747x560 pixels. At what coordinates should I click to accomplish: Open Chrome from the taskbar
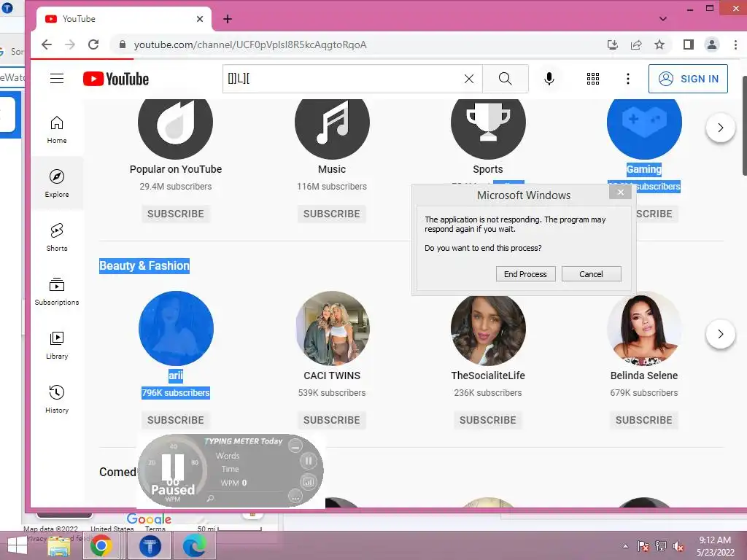click(101, 545)
